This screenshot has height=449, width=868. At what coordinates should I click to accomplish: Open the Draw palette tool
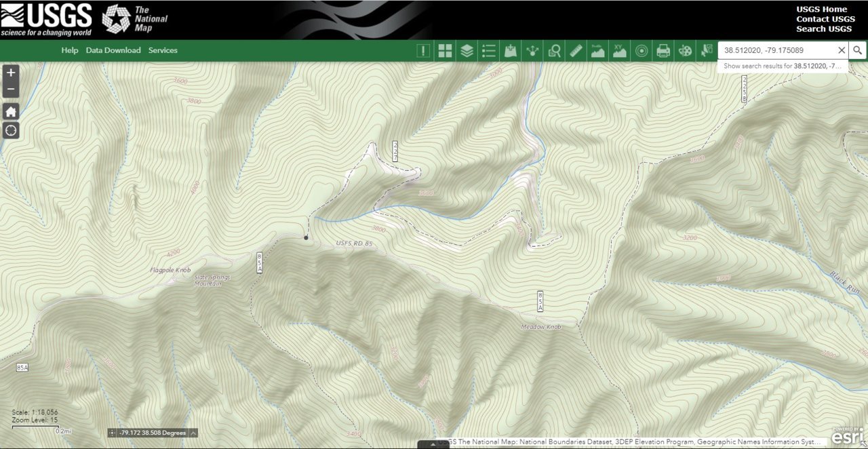pos(685,50)
